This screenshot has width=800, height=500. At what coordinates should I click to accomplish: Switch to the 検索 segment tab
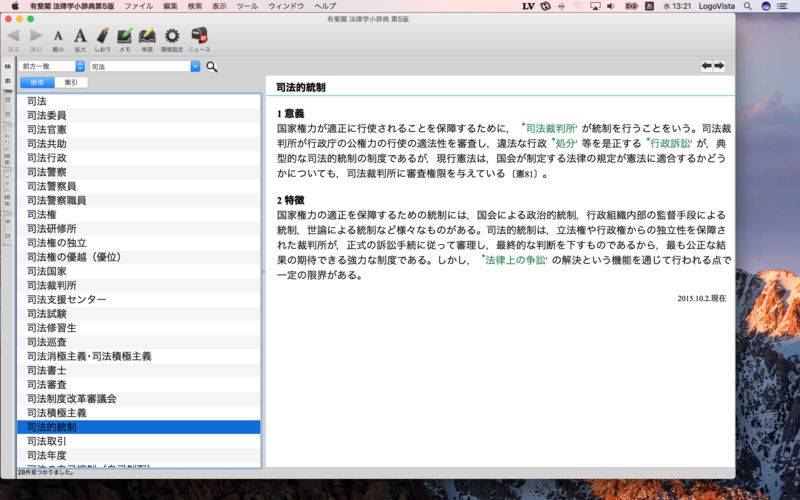click(x=37, y=82)
